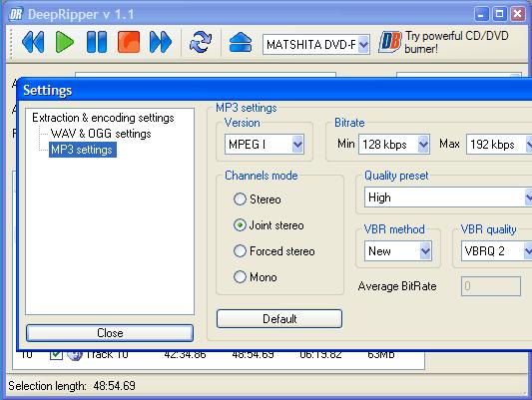Click the Default button
Viewport: 532px width, 400px height.
click(279, 318)
